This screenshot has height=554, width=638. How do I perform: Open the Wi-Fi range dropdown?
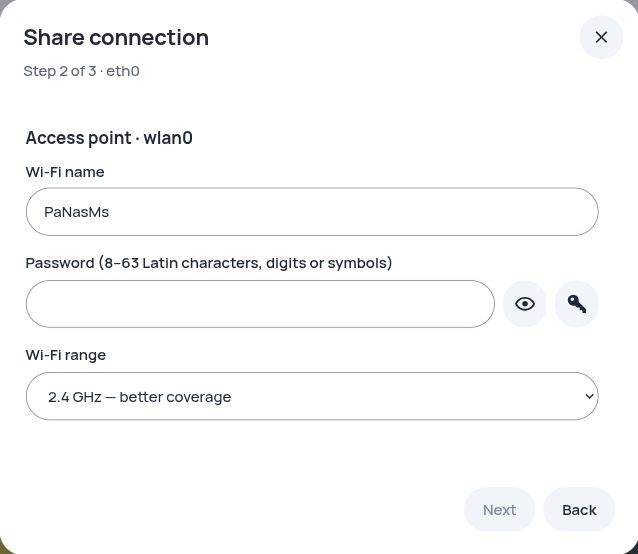pos(312,396)
